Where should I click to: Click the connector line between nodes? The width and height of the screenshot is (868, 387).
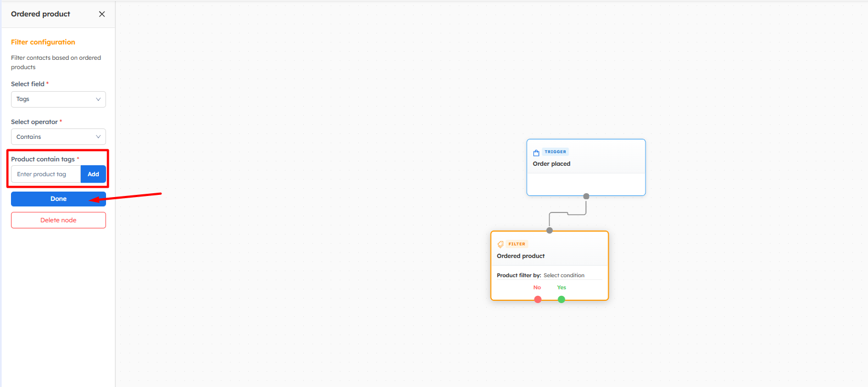[567, 214]
